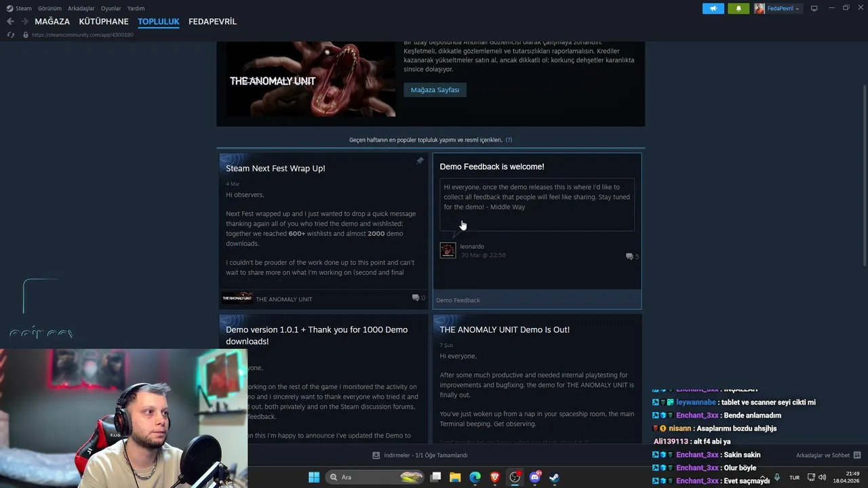Open the green notifications bell
This screenshot has height=488, width=868.
point(738,8)
